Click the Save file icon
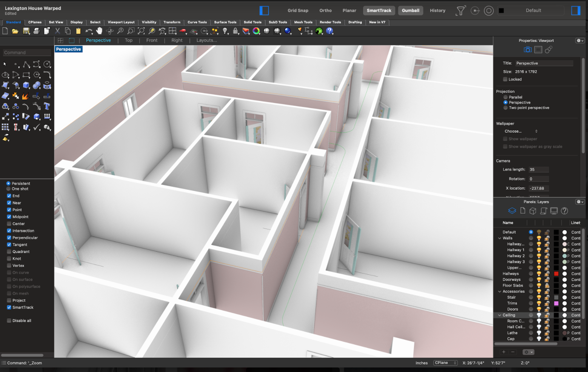This screenshot has width=588, height=372. (26, 31)
